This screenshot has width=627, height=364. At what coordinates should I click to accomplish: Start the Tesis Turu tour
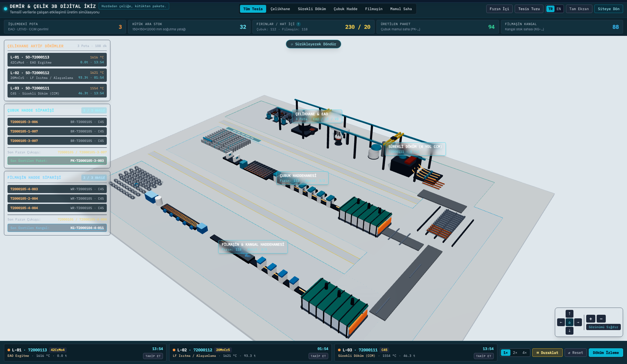pyautogui.click(x=529, y=9)
